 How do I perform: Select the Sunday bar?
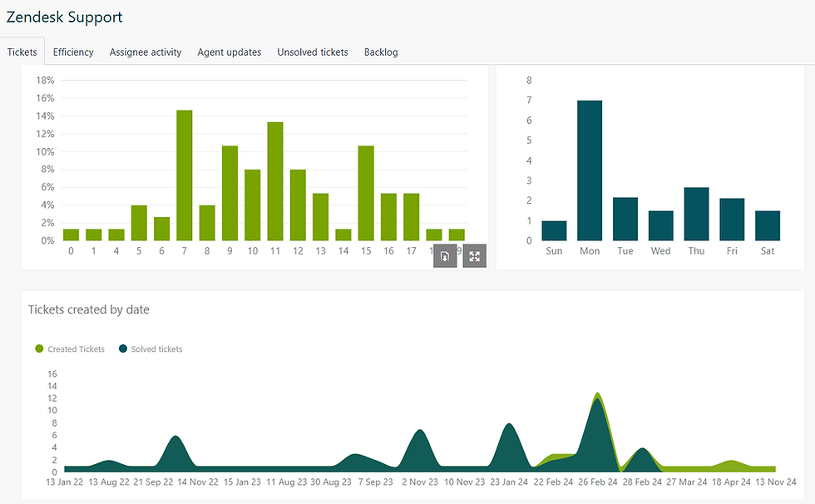pyautogui.click(x=554, y=229)
